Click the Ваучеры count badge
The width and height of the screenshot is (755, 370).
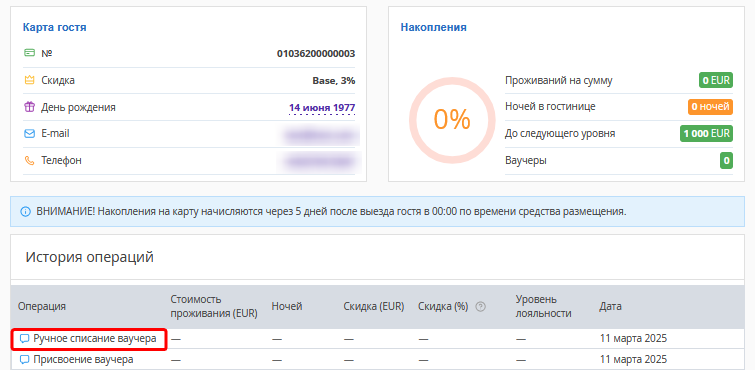pyautogui.click(x=727, y=160)
